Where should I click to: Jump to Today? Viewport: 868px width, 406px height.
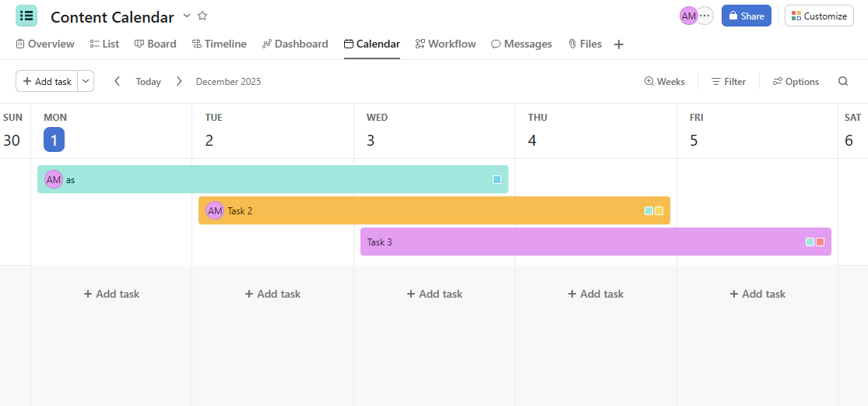pyautogui.click(x=149, y=81)
